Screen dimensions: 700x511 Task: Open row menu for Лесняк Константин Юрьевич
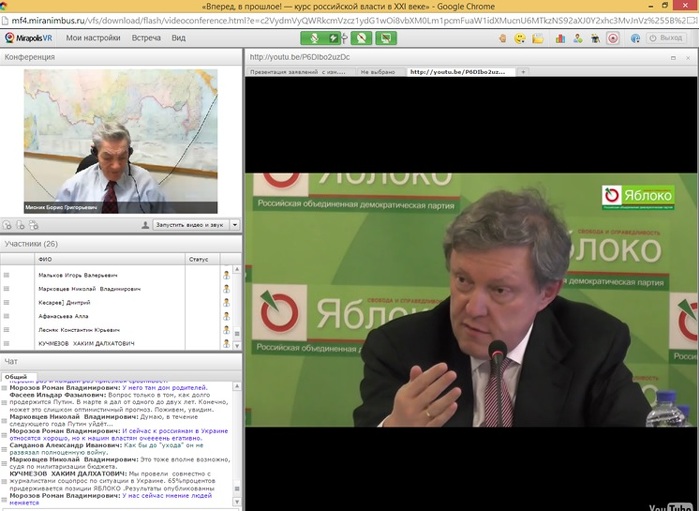(x=6, y=330)
